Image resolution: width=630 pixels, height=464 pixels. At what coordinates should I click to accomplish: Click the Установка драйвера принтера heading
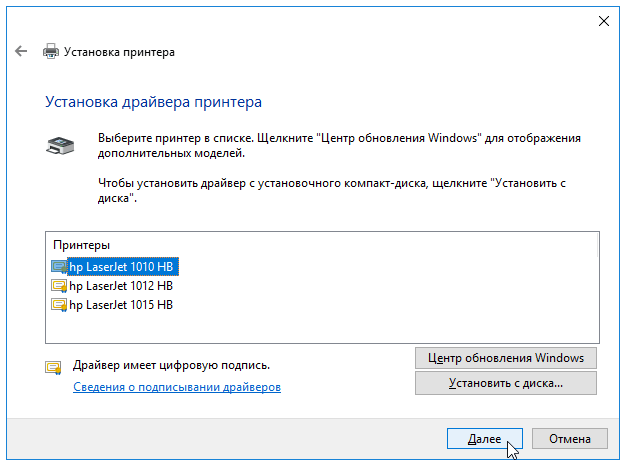coord(153,102)
